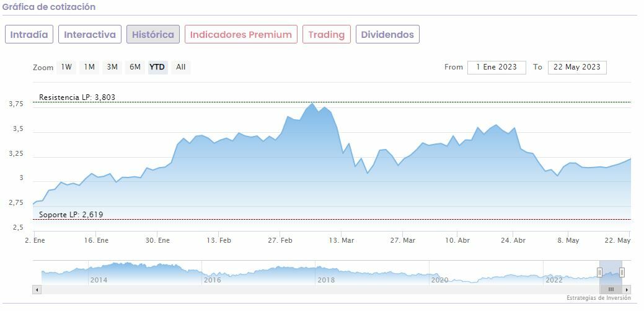
Task: Set zoom range to 1W
Action: 66,67
